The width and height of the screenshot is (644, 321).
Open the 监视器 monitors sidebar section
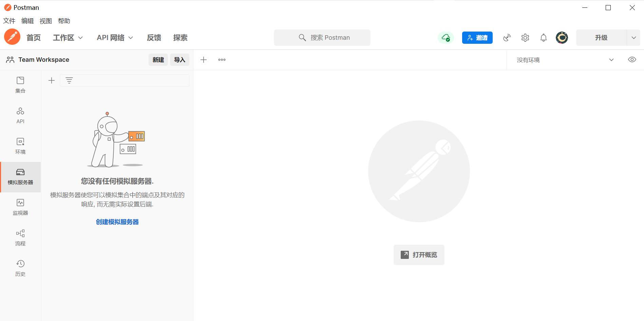(x=20, y=207)
